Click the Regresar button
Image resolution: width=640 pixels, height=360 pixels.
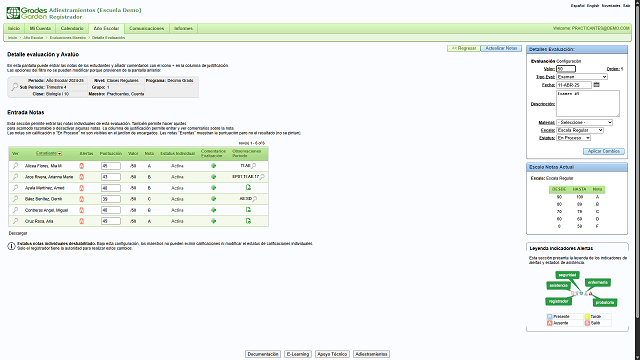(x=464, y=48)
